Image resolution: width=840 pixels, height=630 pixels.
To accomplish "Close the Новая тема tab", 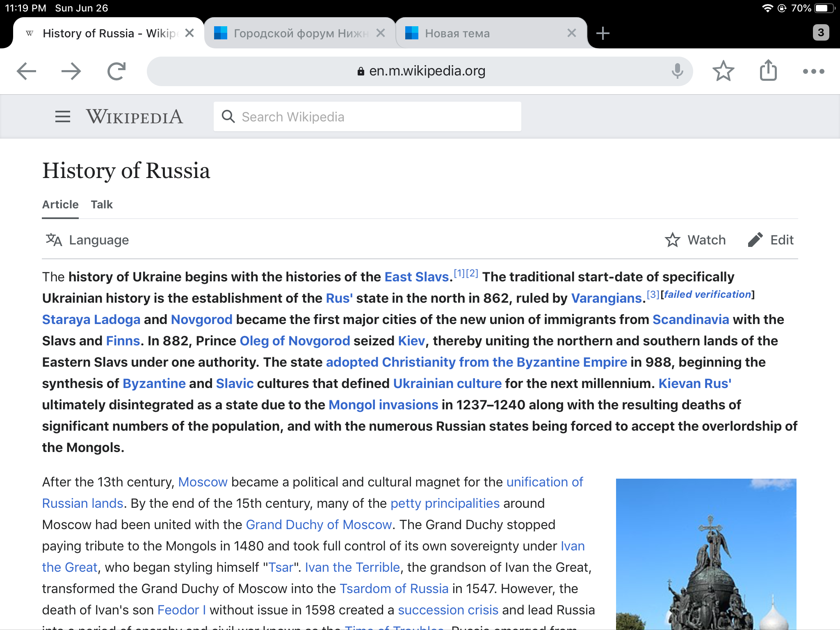I will pyautogui.click(x=572, y=33).
